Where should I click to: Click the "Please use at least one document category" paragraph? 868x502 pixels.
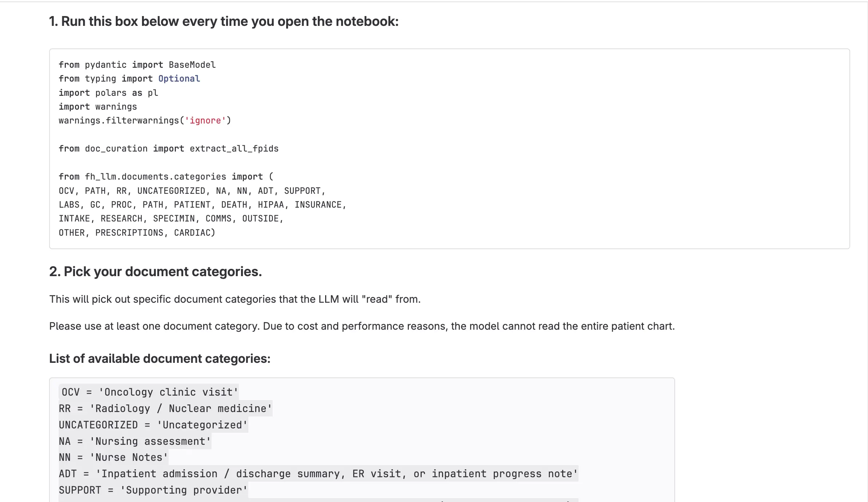click(x=362, y=326)
